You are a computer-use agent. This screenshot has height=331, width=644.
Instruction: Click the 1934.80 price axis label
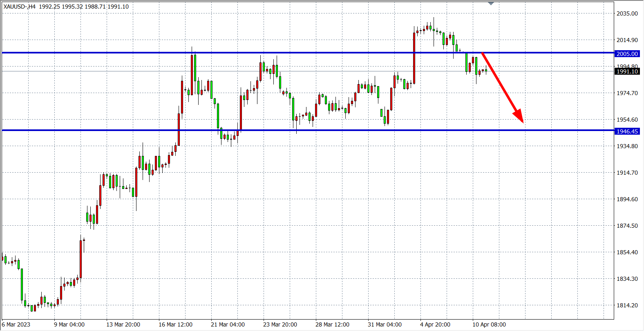627,146
